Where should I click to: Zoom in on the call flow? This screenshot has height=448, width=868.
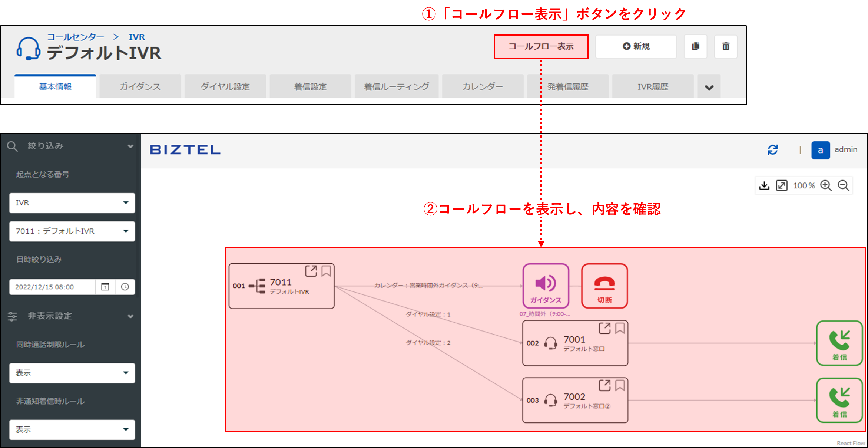coord(826,185)
